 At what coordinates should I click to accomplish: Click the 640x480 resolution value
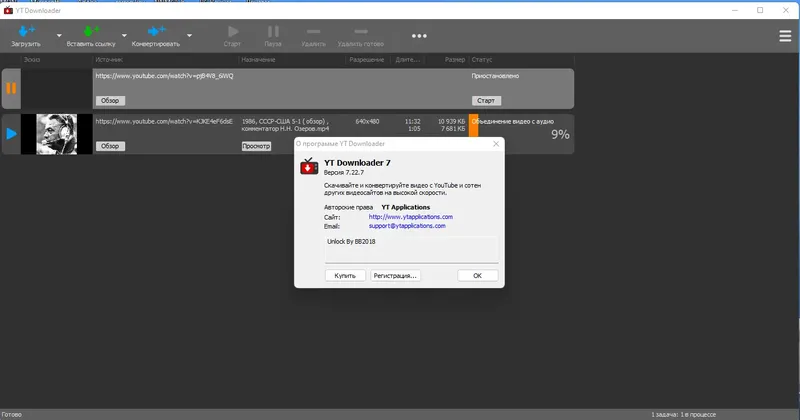(x=367, y=121)
